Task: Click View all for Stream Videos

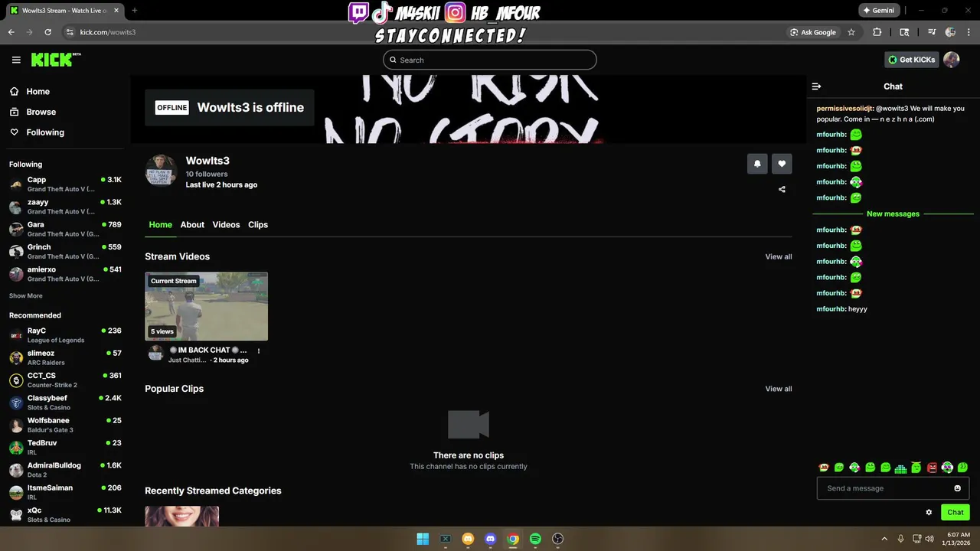Action: coord(779,256)
